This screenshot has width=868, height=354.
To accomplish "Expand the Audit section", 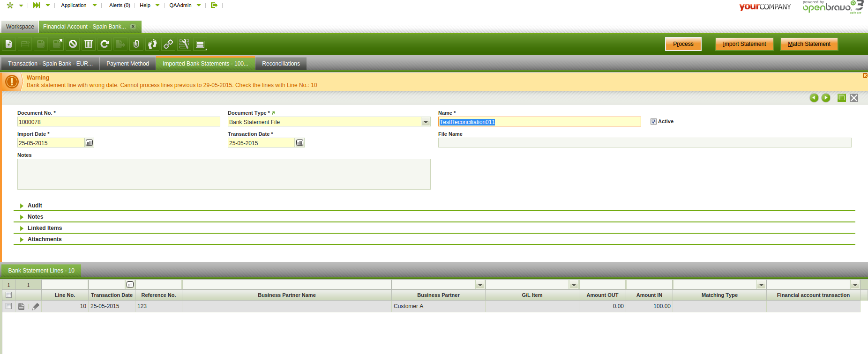I will (x=35, y=206).
